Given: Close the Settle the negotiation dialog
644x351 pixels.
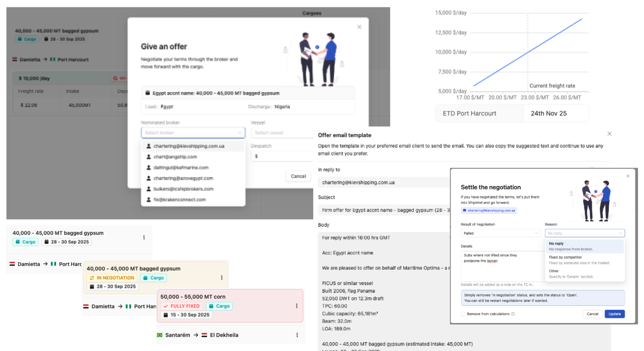Looking at the screenshot, I should [x=628, y=176].
